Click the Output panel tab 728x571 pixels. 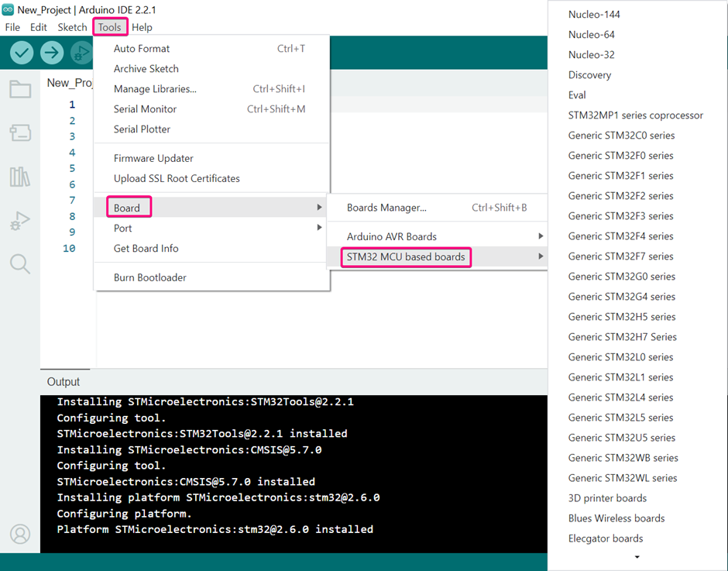(64, 382)
